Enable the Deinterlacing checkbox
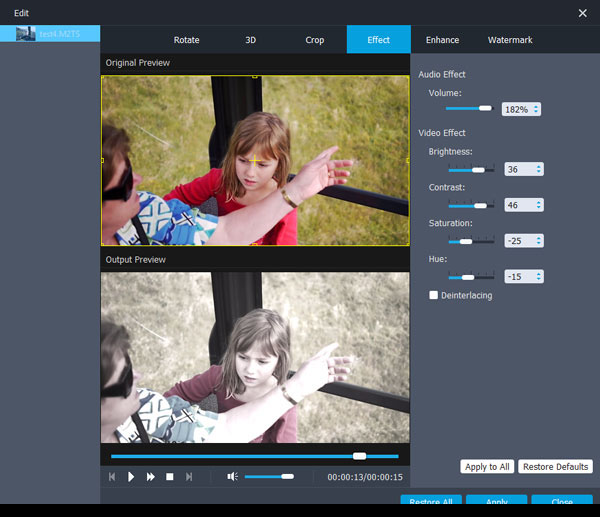 pos(434,295)
